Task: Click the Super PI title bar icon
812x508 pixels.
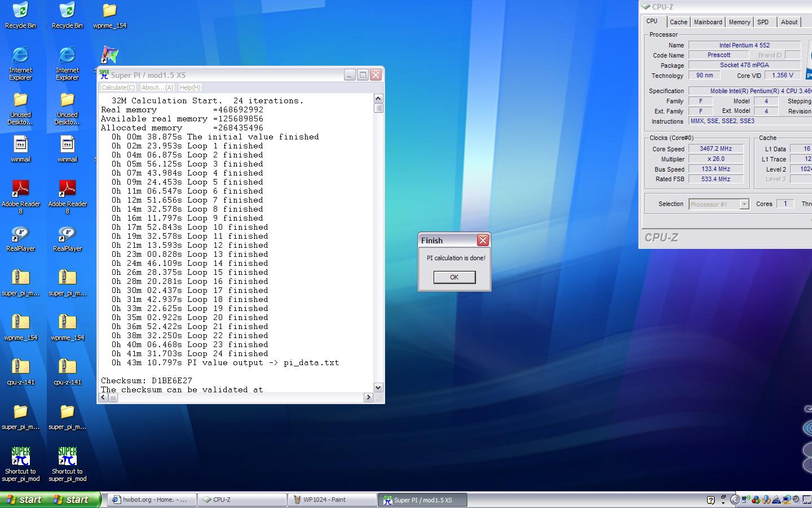Action: [x=104, y=74]
